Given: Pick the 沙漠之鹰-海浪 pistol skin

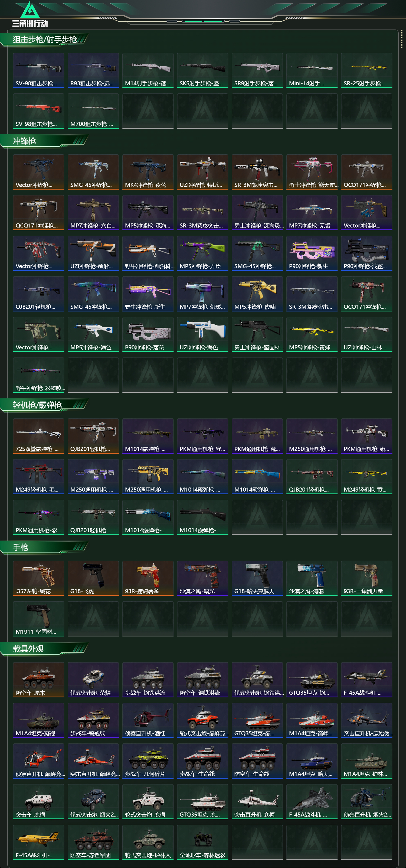Looking at the screenshot, I should pos(312,578).
